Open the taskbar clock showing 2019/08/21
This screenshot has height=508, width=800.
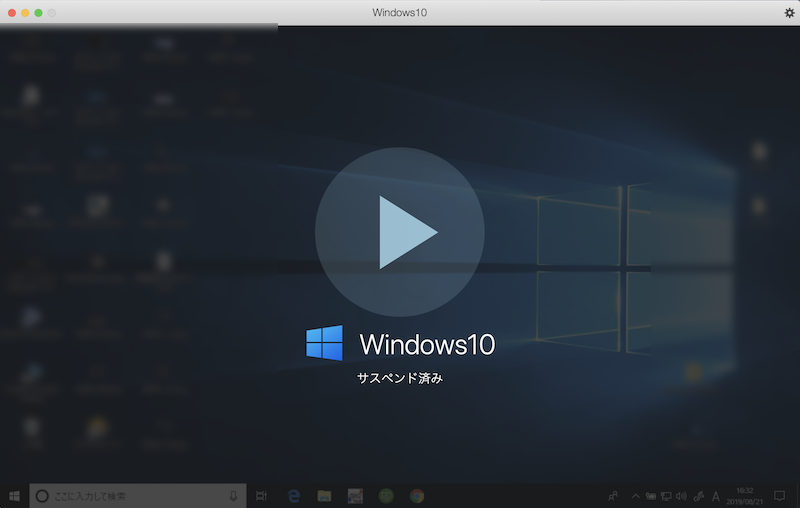click(x=746, y=495)
